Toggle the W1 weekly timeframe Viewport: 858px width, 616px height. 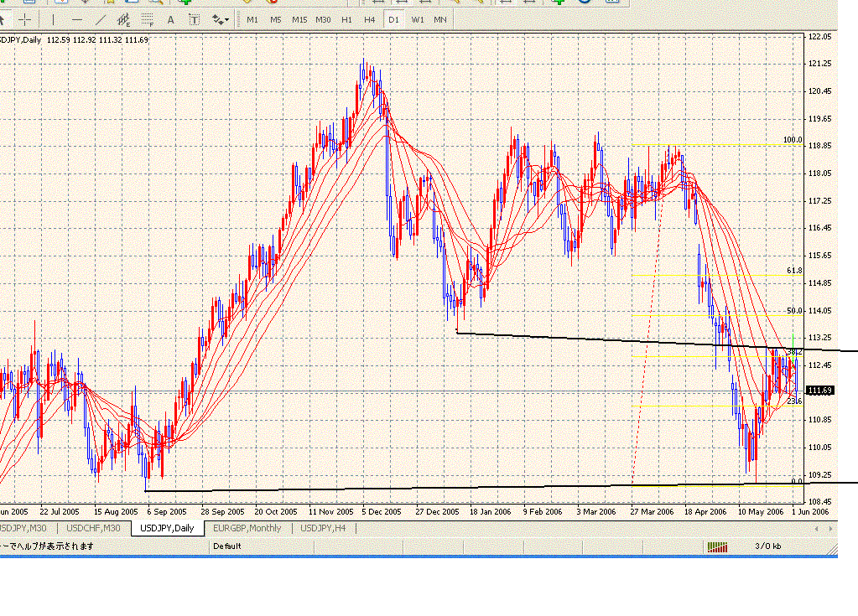pyautogui.click(x=417, y=19)
